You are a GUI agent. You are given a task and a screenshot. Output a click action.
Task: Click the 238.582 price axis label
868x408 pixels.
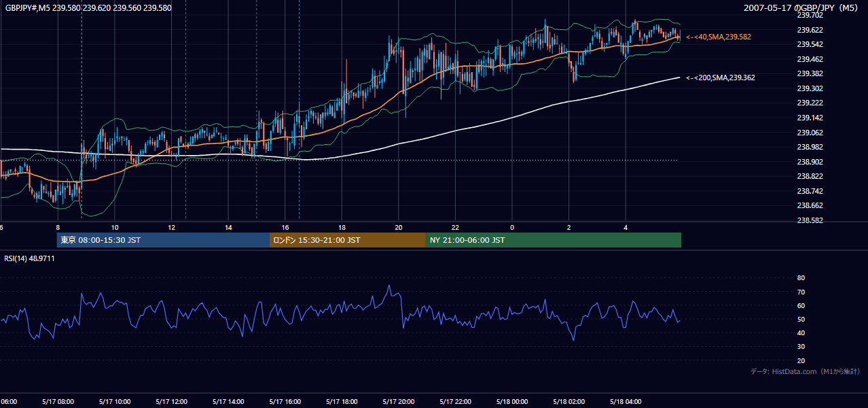(810, 220)
